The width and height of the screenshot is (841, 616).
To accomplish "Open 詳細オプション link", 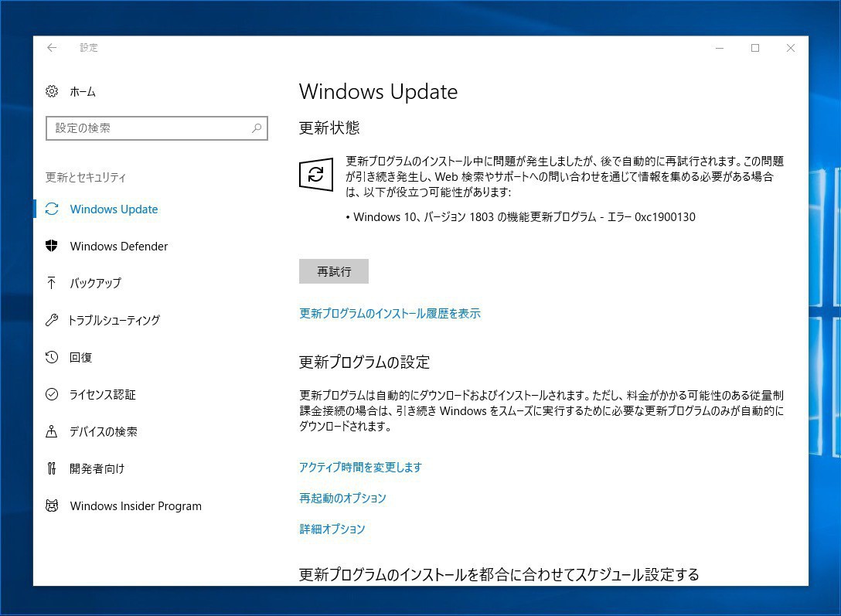I will (332, 529).
